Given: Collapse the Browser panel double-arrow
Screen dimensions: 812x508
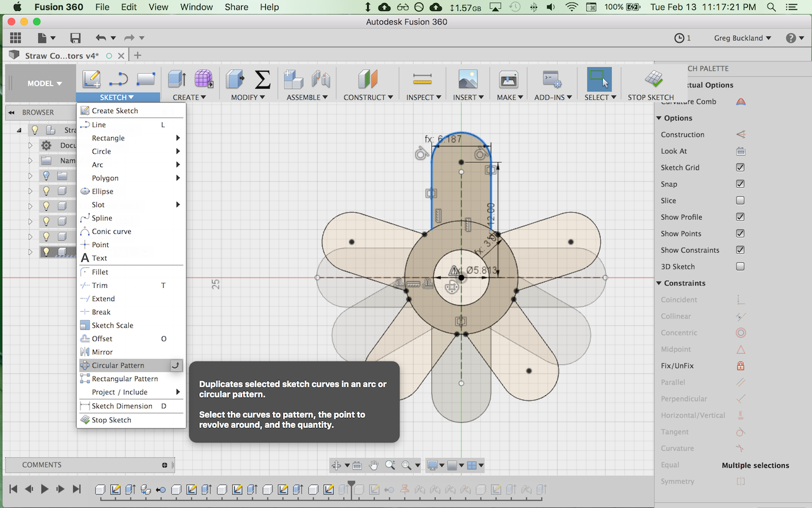Looking at the screenshot, I should click(11, 112).
